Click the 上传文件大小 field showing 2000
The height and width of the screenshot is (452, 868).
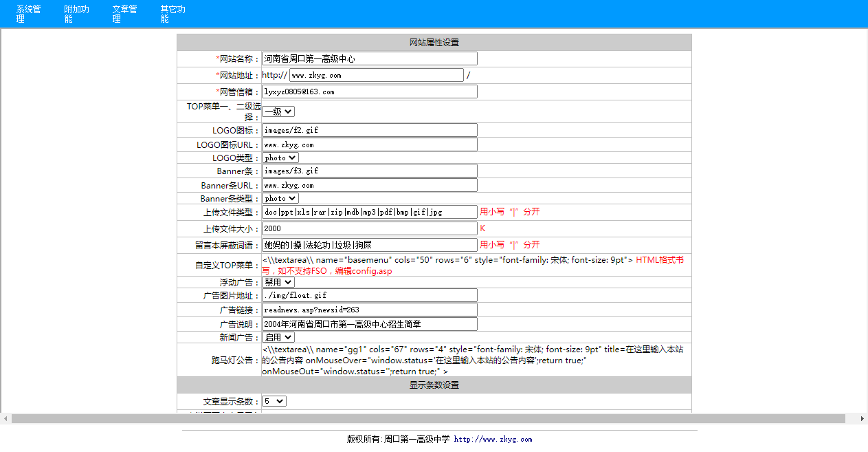coord(370,228)
